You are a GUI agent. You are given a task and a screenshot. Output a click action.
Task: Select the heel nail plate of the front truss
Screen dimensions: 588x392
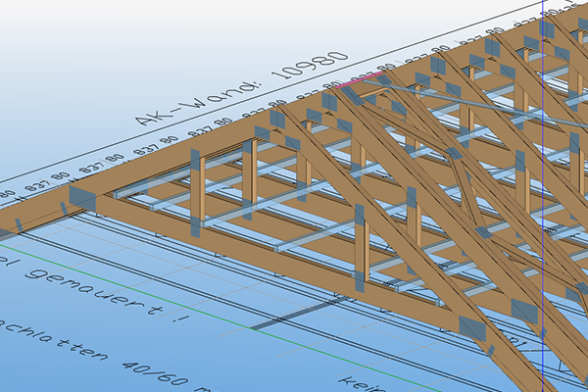[x=82, y=201]
